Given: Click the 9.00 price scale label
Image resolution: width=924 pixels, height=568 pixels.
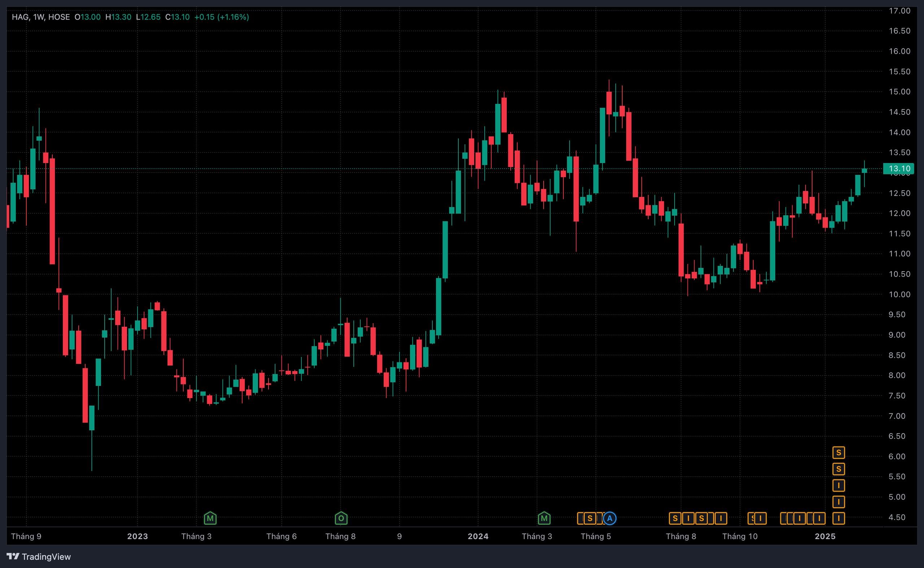Looking at the screenshot, I should point(897,335).
